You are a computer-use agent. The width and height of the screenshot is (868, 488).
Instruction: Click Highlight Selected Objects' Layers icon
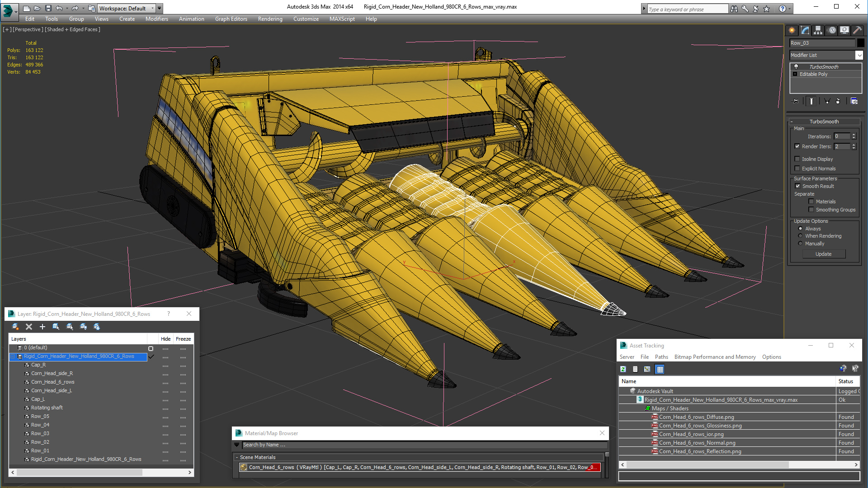coord(70,327)
